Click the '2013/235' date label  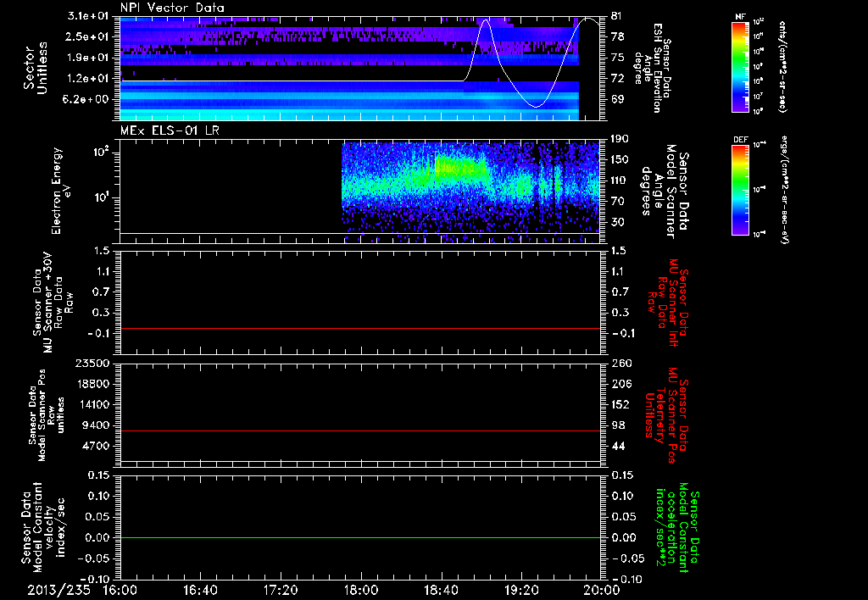[58, 590]
